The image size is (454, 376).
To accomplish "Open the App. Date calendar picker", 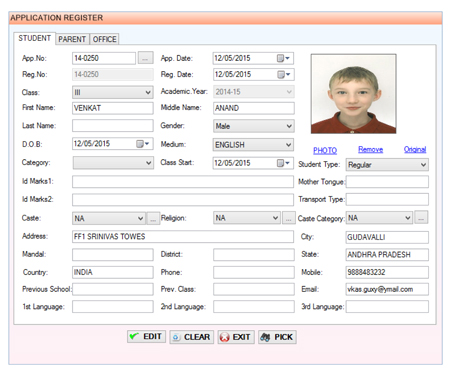I will tap(283, 58).
